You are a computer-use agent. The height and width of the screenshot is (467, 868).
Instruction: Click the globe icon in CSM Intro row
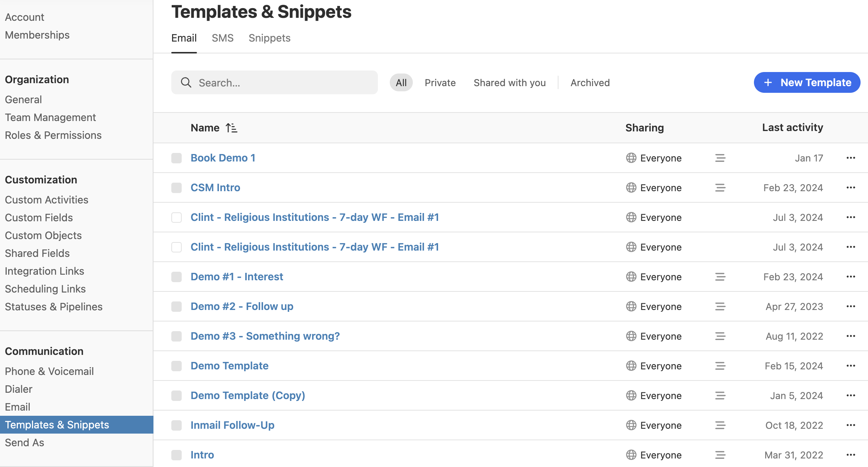631,187
